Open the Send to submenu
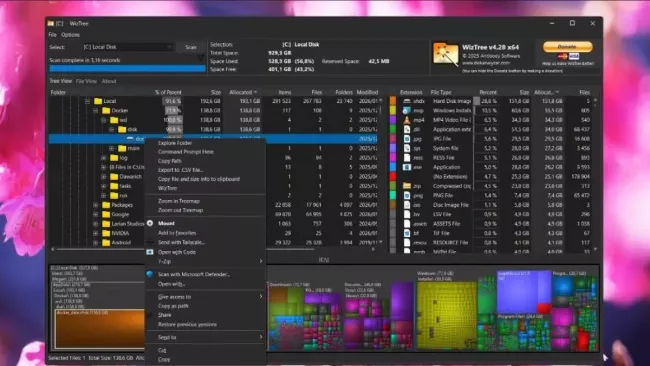 click(205, 337)
